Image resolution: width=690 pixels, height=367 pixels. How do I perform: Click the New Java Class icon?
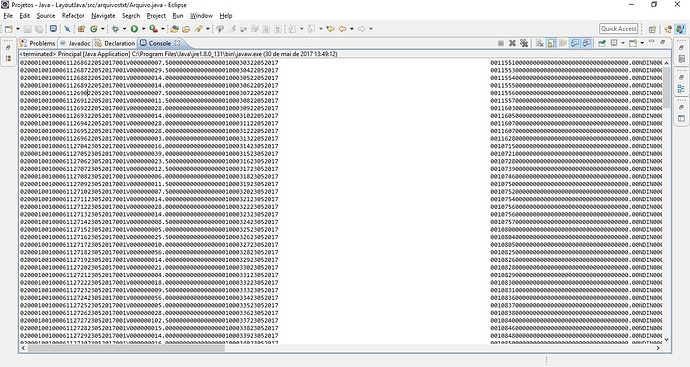click(94, 29)
